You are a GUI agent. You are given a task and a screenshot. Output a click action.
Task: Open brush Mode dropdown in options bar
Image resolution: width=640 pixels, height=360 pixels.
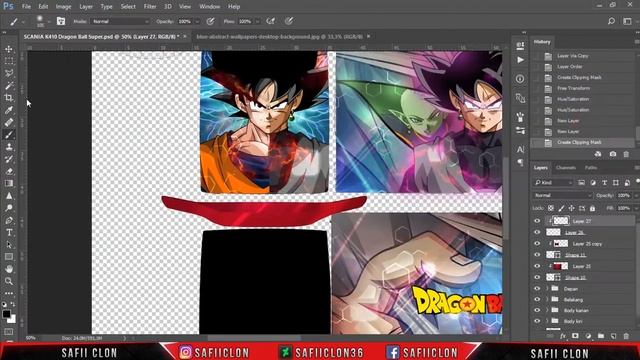click(x=120, y=21)
